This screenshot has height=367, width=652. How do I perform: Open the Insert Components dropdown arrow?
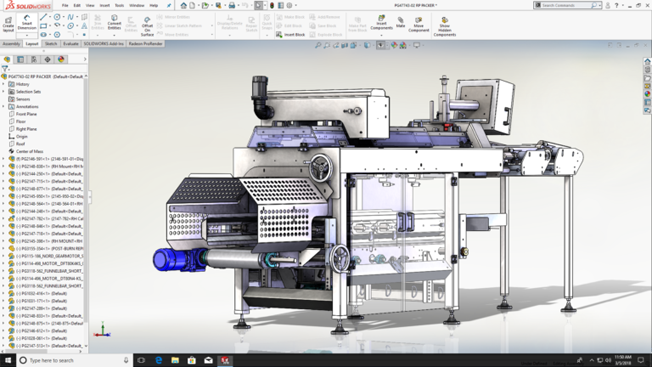pyautogui.click(x=381, y=35)
